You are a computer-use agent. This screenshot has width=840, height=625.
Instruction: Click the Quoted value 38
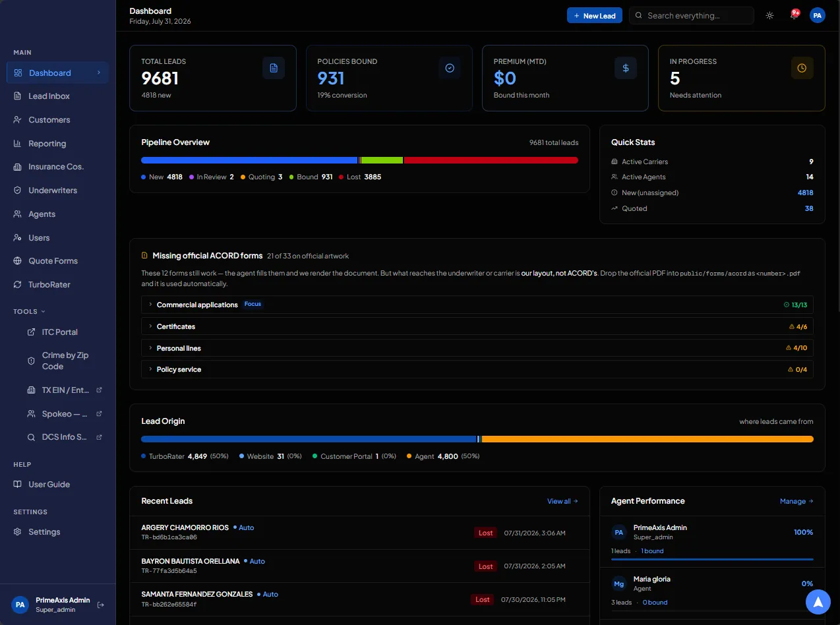[x=809, y=208]
